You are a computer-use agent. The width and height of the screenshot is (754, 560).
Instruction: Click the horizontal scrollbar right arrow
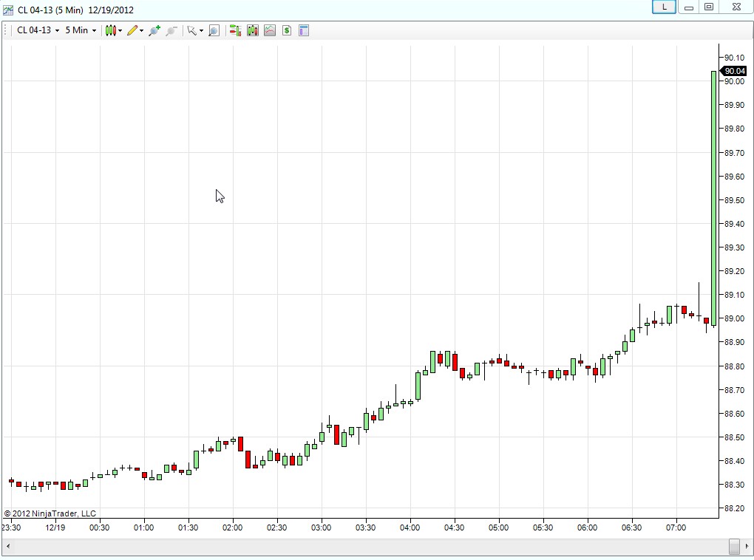747,546
